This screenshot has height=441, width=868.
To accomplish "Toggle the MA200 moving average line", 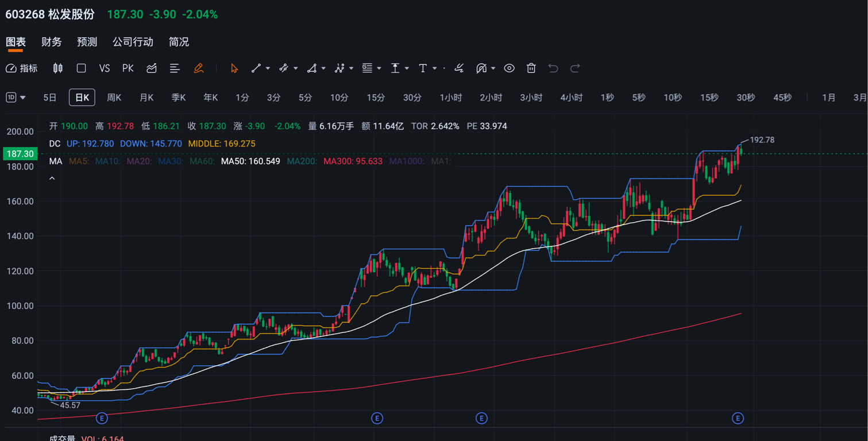I will (x=302, y=161).
